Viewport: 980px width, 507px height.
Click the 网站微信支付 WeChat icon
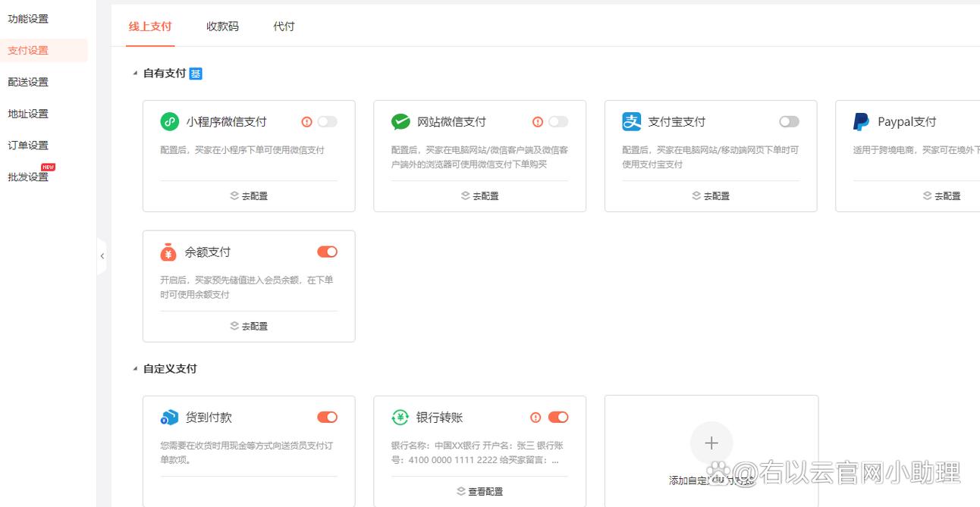pyautogui.click(x=400, y=121)
